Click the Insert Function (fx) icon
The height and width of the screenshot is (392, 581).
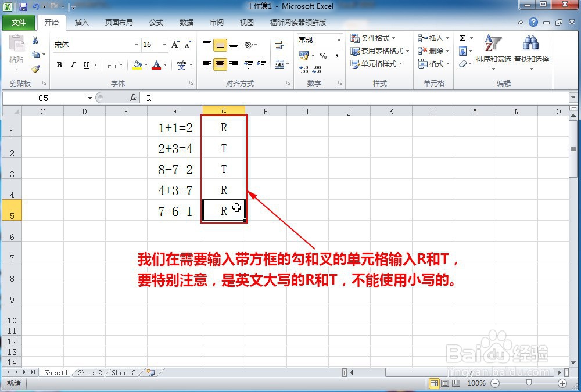[132, 98]
